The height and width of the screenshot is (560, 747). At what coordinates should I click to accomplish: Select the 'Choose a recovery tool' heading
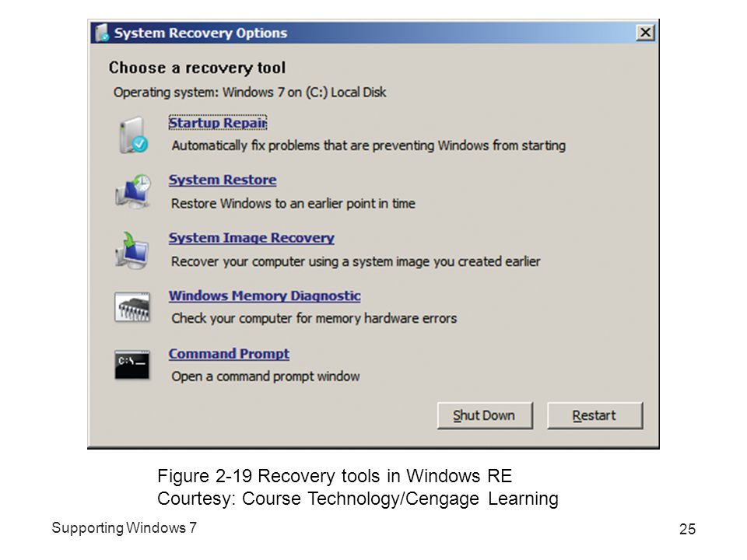coord(197,68)
